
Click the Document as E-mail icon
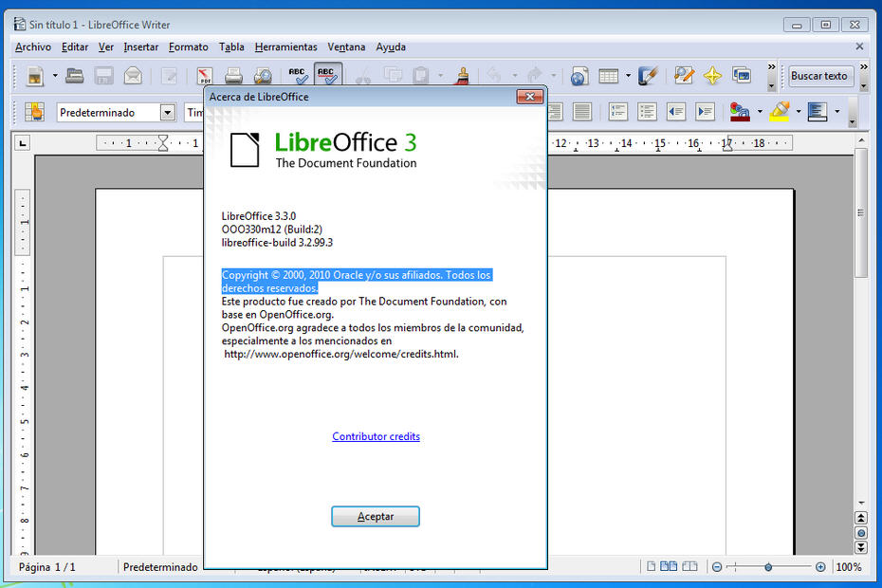click(x=133, y=76)
